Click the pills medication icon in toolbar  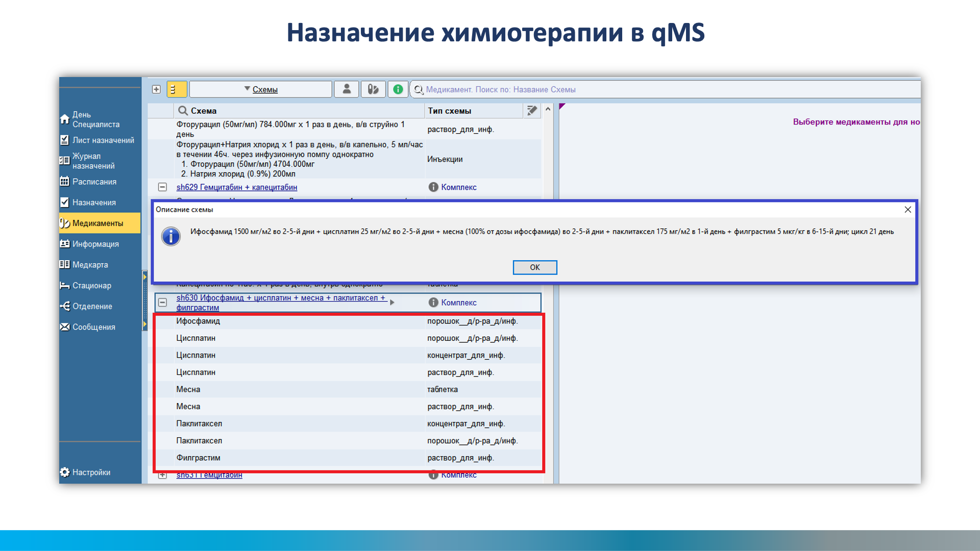[373, 89]
